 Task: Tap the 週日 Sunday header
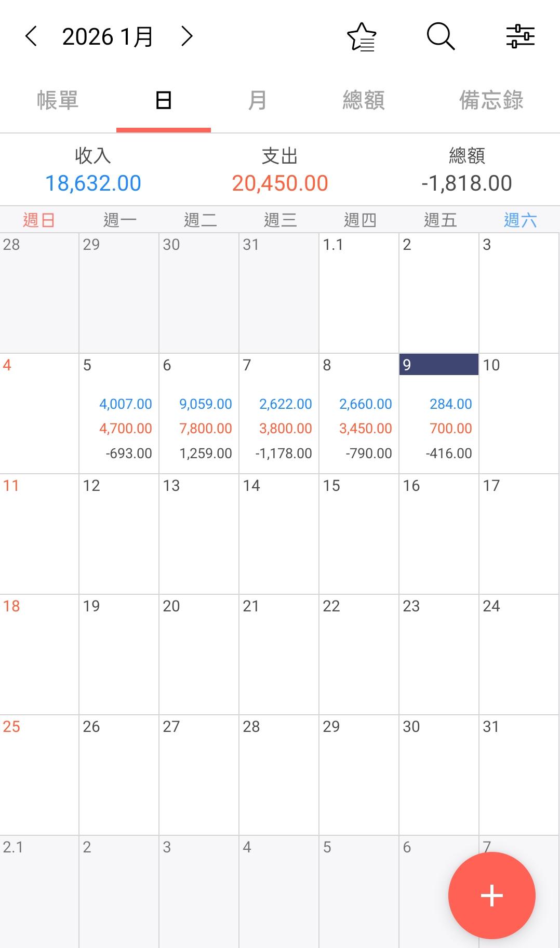39,220
